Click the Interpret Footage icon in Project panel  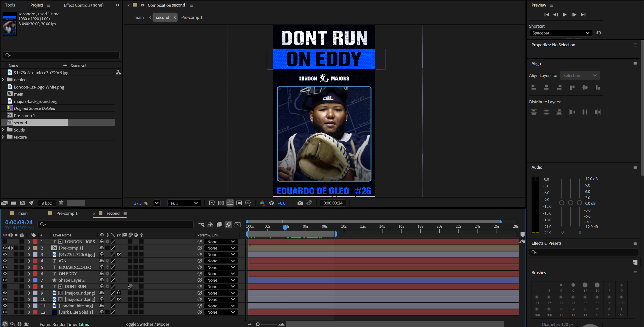pyautogui.click(x=4, y=203)
